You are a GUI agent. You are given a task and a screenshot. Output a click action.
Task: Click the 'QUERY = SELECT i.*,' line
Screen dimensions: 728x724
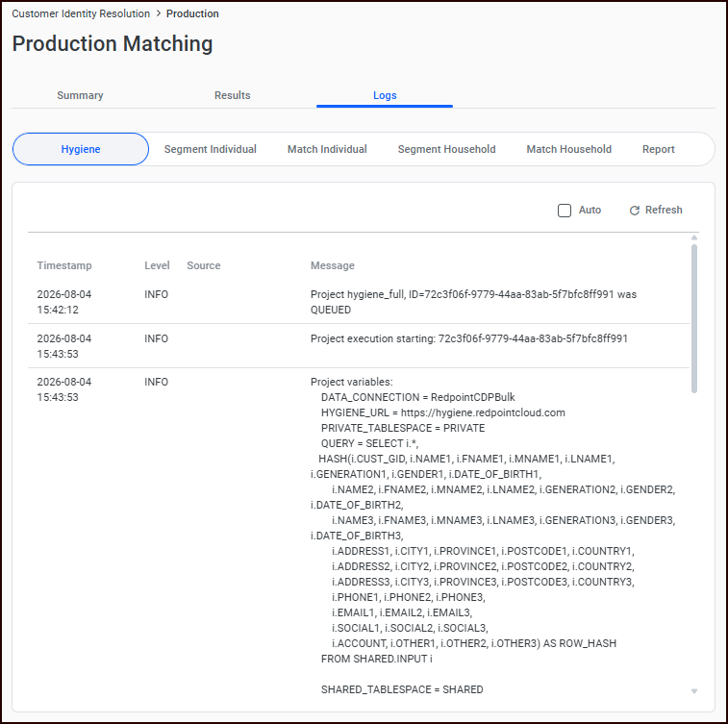(369, 443)
